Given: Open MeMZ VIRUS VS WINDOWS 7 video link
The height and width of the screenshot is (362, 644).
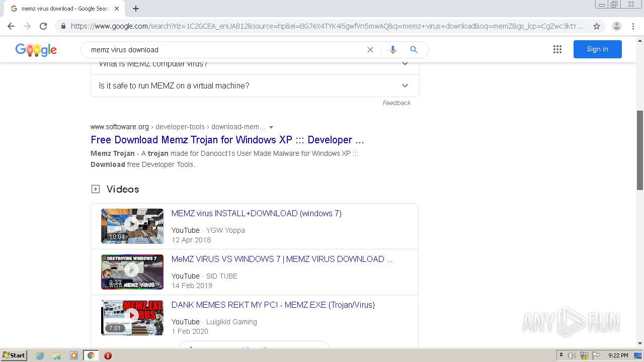Looking at the screenshot, I should [282, 259].
